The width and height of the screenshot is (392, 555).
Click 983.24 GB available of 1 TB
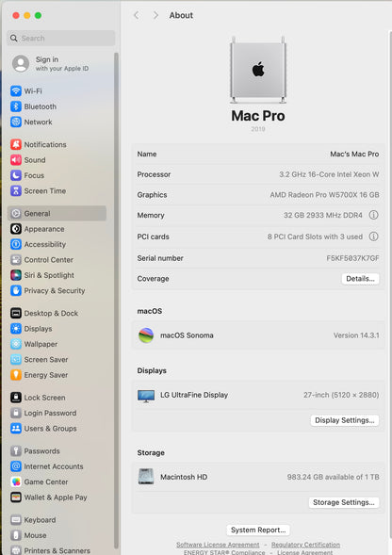tap(333, 477)
